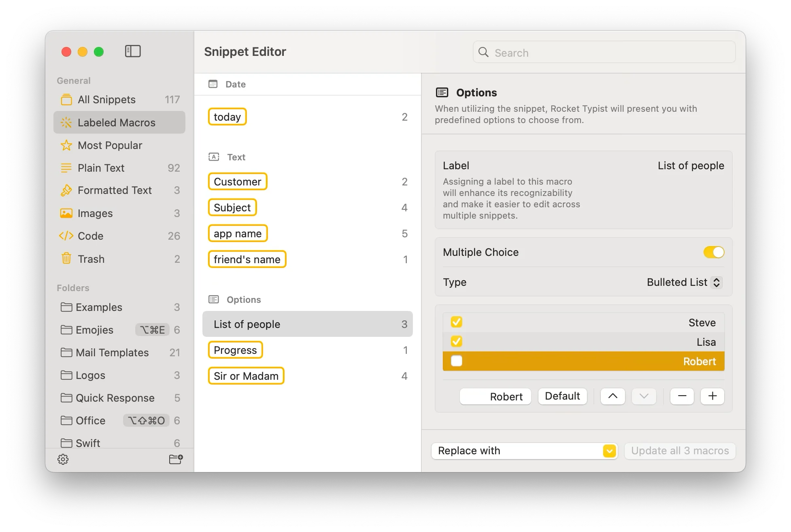Viewport: 791px width, 532px height.
Task: Turn off the Multiple Choice switch
Action: pos(714,252)
